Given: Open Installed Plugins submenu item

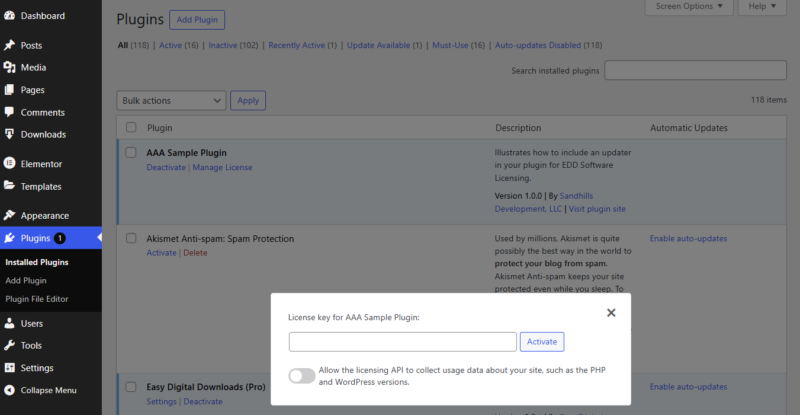Looking at the screenshot, I should pyautogui.click(x=37, y=262).
